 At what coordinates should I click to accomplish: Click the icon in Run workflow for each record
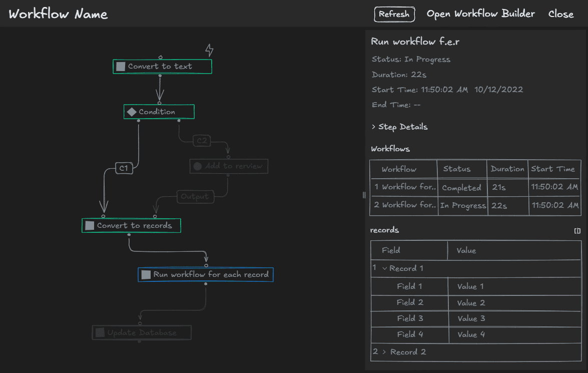tap(145, 274)
